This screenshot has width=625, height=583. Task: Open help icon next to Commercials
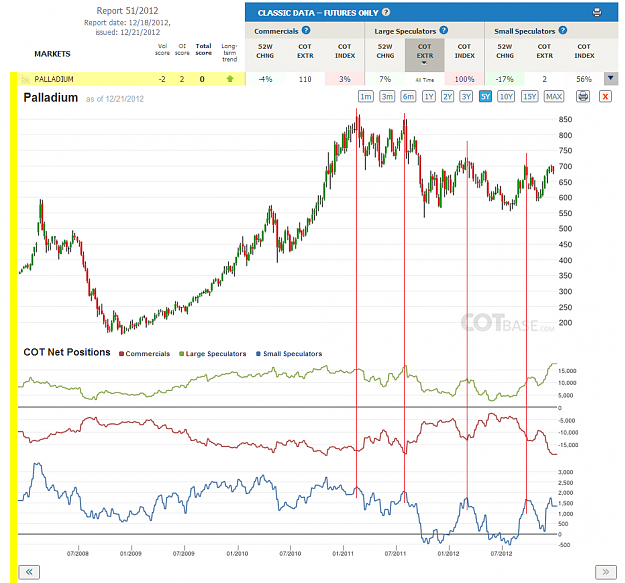pos(306,30)
